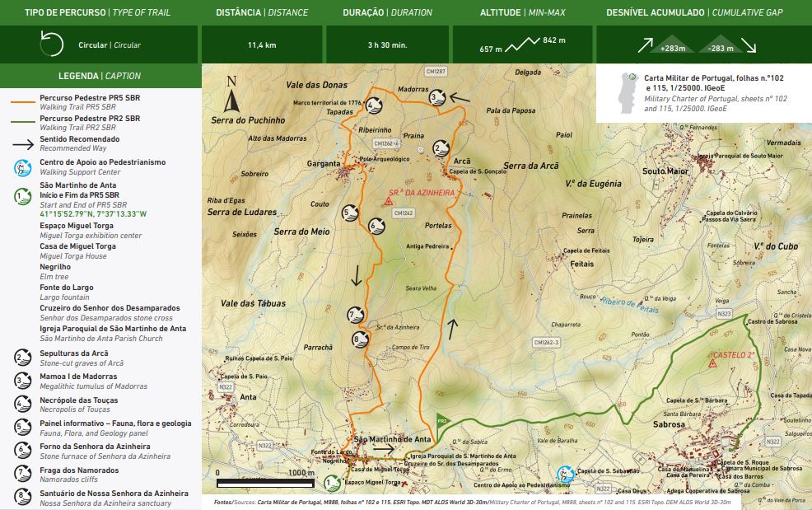Click Centro de Apoio ao Pedestrianismo legend icon
Screen dimensions: 812x510
(x=23, y=168)
